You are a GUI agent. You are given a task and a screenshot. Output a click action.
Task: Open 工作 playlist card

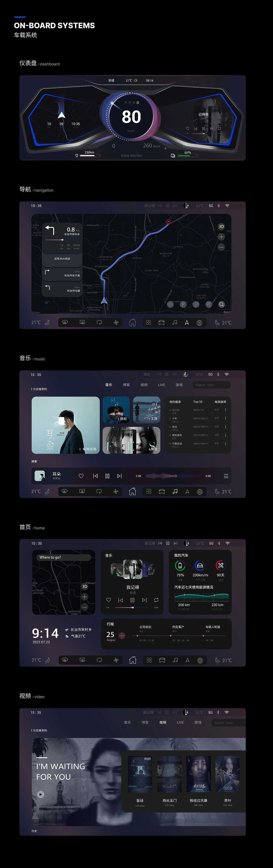147,410
